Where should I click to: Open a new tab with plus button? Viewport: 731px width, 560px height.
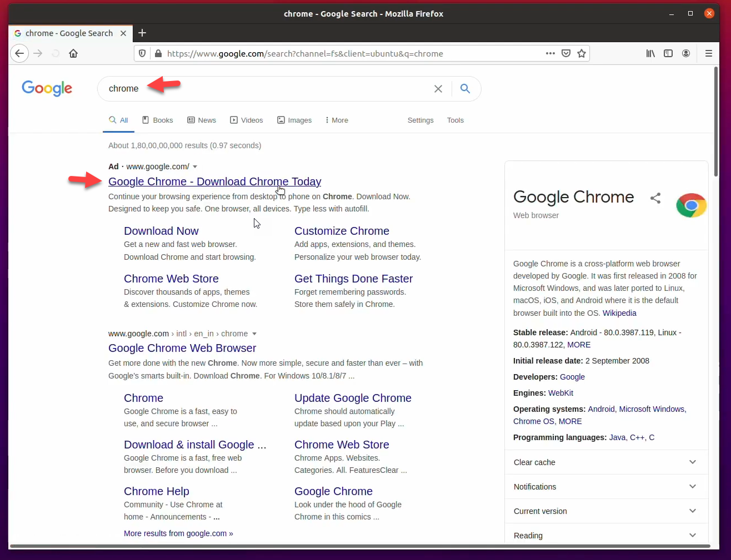point(142,33)
